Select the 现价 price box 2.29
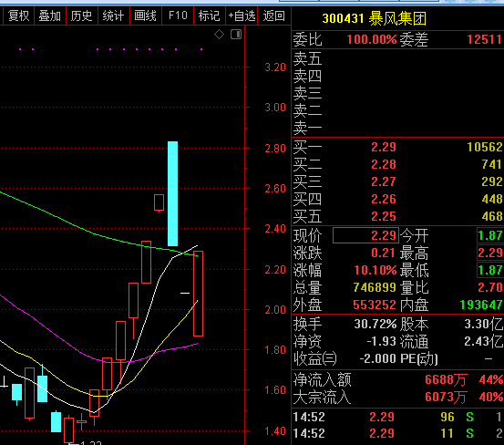 [365, 235]
